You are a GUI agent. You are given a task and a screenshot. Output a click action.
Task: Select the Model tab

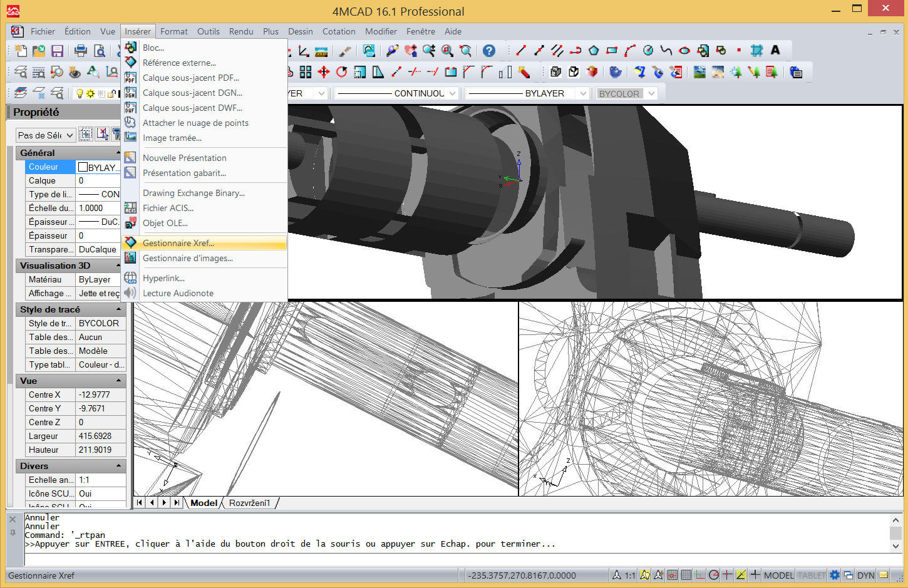[x=204, y=503]
